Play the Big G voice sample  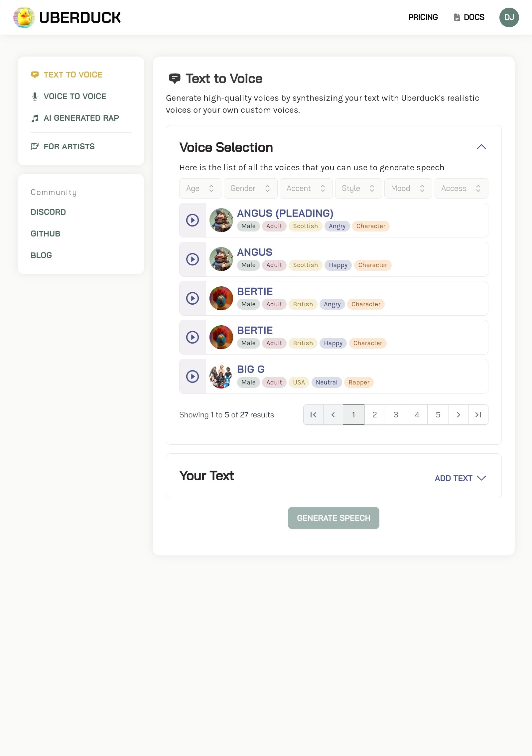(193, 377)
